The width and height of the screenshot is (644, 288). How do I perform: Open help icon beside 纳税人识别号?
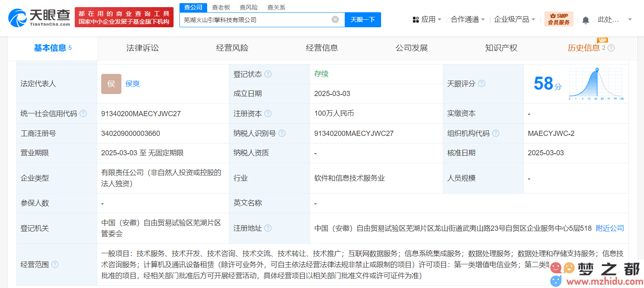tap(282, 133)
